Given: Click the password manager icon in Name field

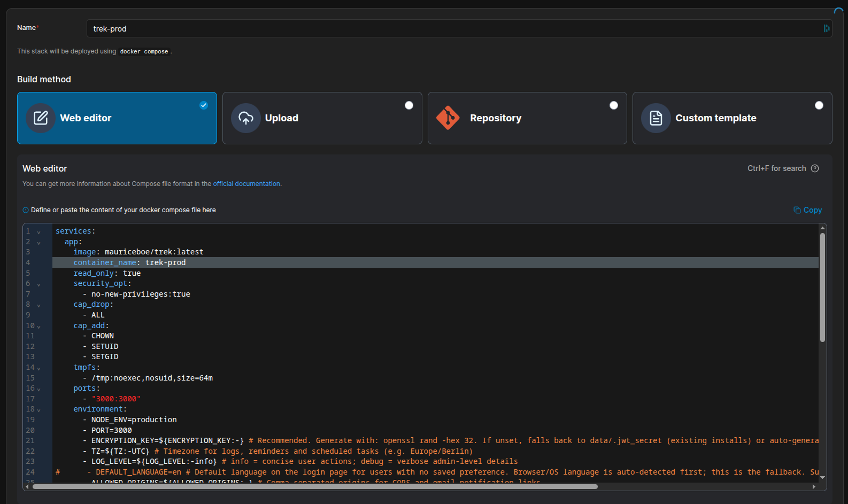Looking at the screenshot, I should pyautogui.click(x=827, y=28).
